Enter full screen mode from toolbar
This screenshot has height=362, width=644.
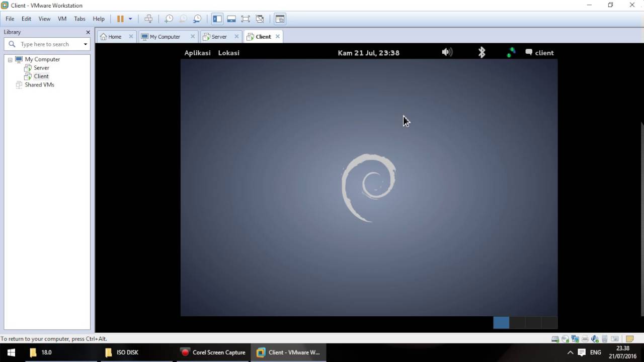pos(246,19)
